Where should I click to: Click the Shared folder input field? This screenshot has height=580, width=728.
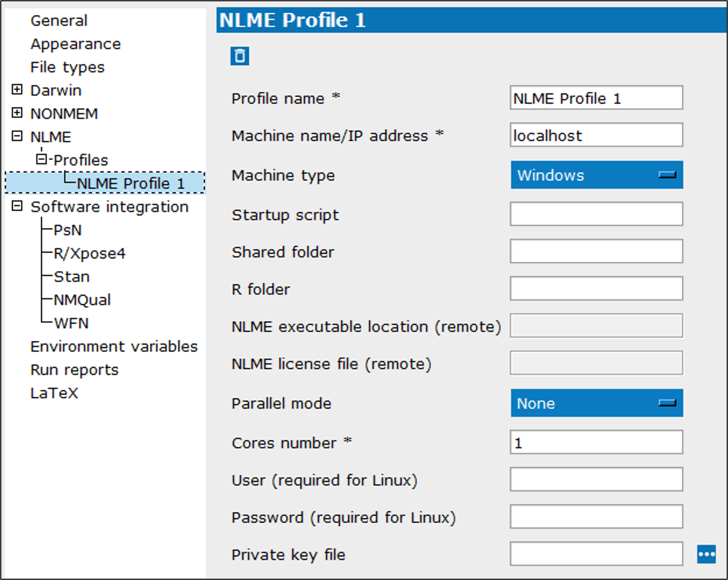tap(596, 251)
